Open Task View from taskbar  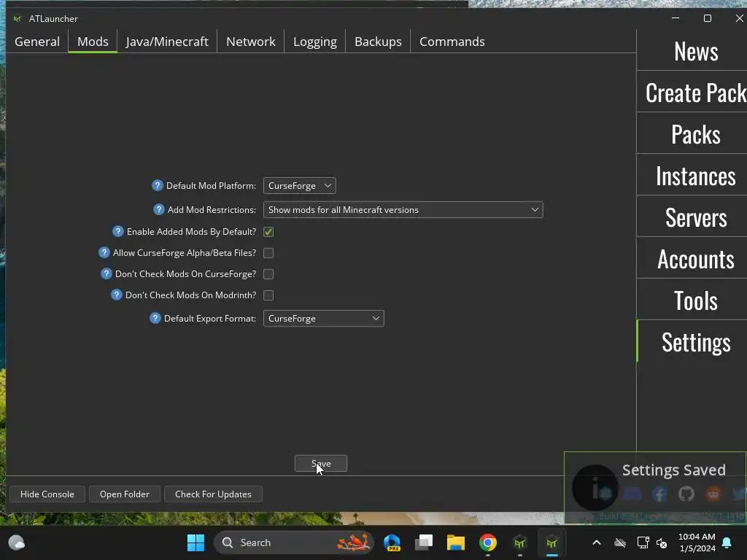(x=424, y=542)
